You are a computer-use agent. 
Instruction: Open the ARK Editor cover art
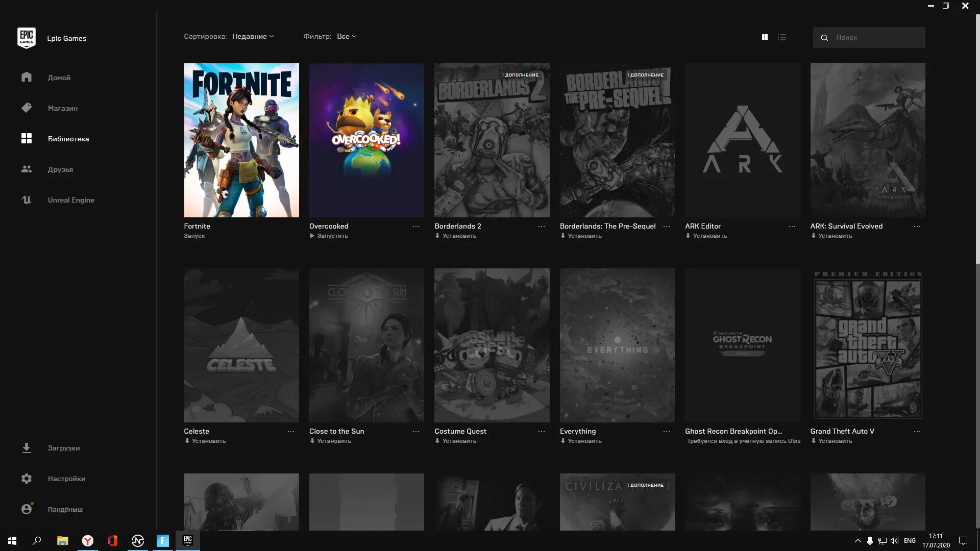tap(742, 140)
